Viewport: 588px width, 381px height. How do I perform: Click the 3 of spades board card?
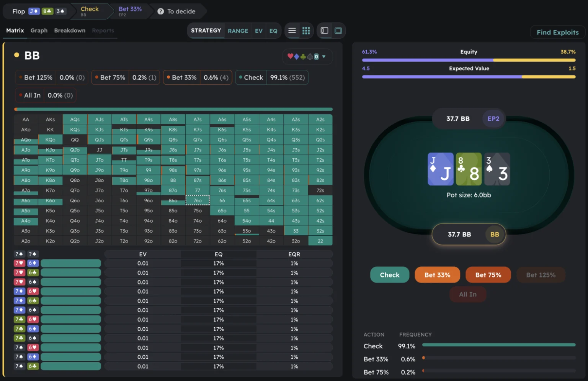[x=497, y=169]
